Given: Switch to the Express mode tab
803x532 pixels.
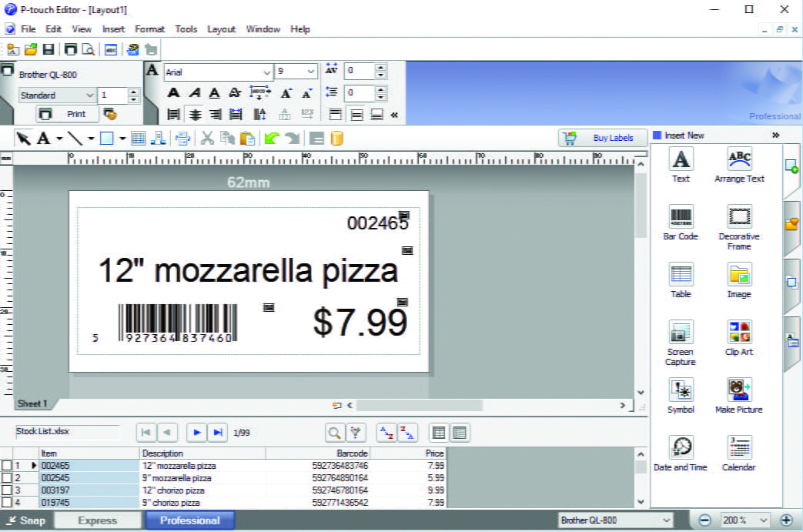Looking at the screenshot, I should click(x=98, y=520).
